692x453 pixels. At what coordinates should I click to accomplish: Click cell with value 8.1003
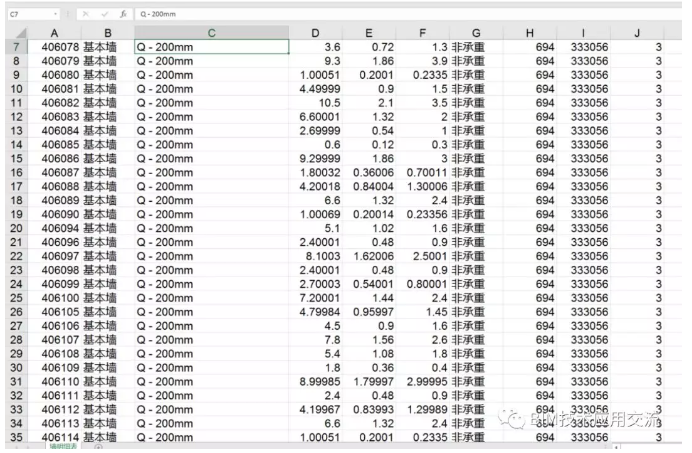[315, 256]
